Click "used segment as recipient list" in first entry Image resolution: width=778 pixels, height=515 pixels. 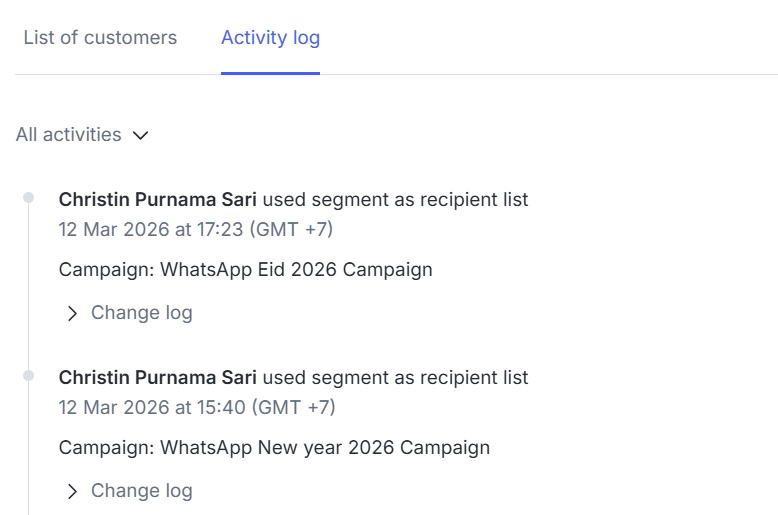pyautogui.click(x=395, y=199)
